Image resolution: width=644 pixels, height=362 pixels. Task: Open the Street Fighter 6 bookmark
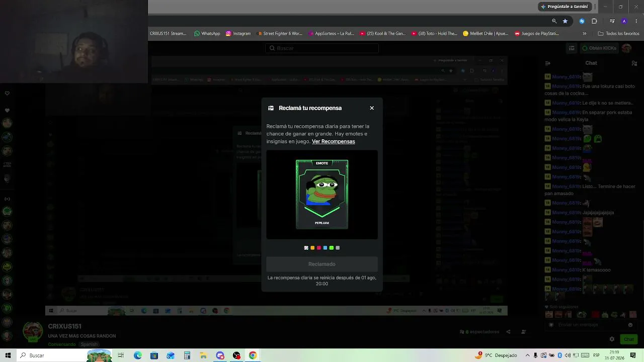pyautogui.click(x=279, y=34)
